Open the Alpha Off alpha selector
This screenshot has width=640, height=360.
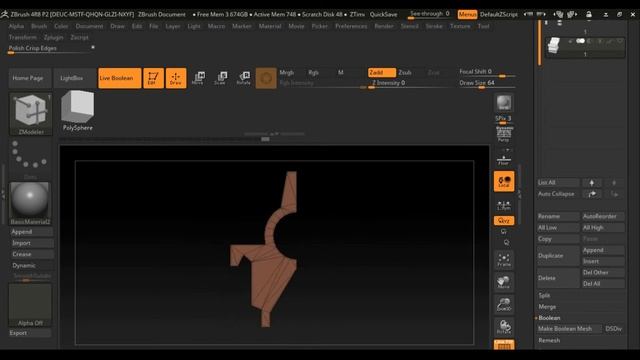pyautogui.click(x=30, y=305)
